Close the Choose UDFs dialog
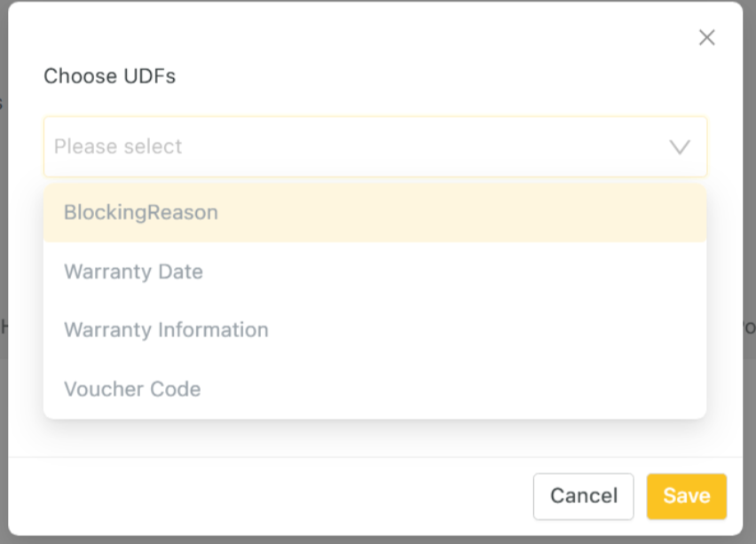Image resolution: width=756 pixels, height=544 pixels. tap(706, 37)
